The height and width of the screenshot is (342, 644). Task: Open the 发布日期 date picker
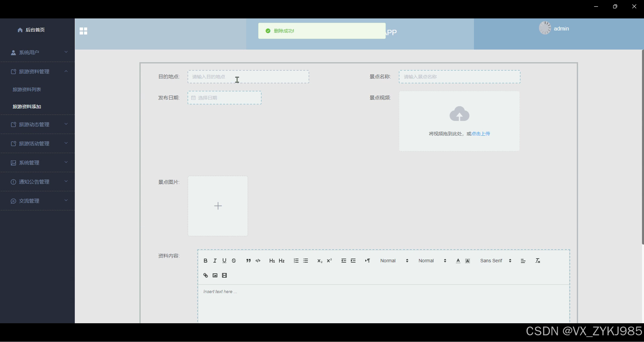point(224,98)
